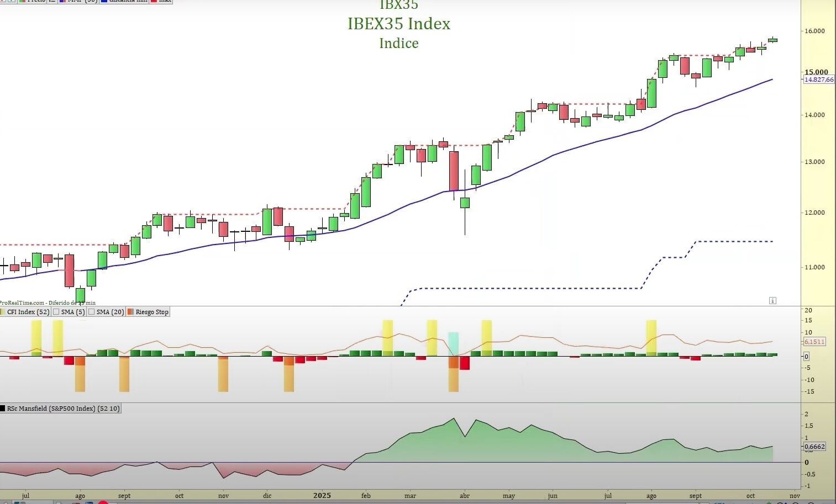Click the 20 label on CFI axis
Image resolution: width=836 pixels, height=504 pixels.
tap(808, 310)
